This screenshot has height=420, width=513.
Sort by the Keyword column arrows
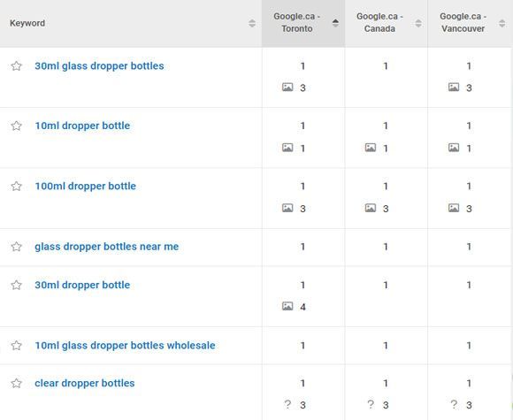tap(251, 23)
